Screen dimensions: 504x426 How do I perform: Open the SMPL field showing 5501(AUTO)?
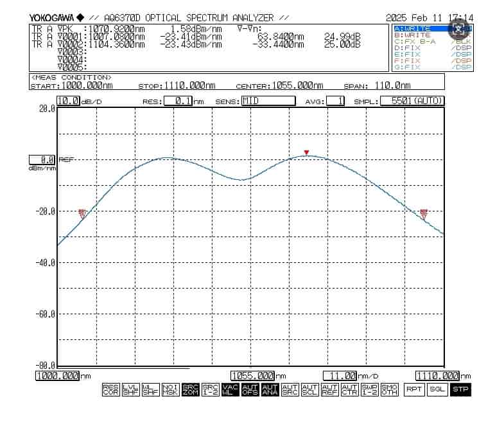411,101
